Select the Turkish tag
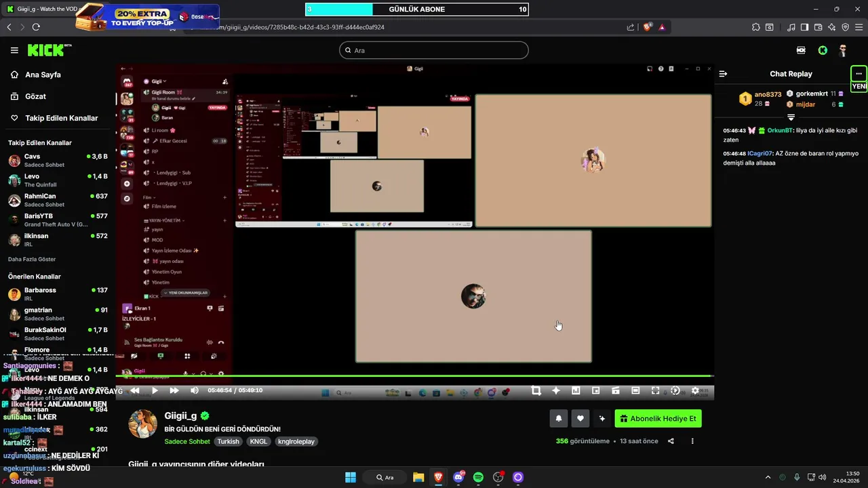Screen dimensions: 868x488 coord(229,441)
